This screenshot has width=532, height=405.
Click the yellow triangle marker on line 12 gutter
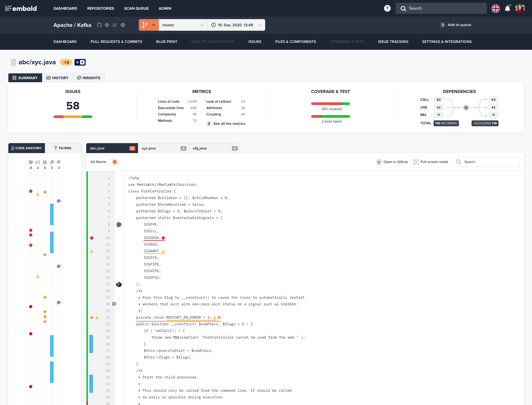coord(92,251)
